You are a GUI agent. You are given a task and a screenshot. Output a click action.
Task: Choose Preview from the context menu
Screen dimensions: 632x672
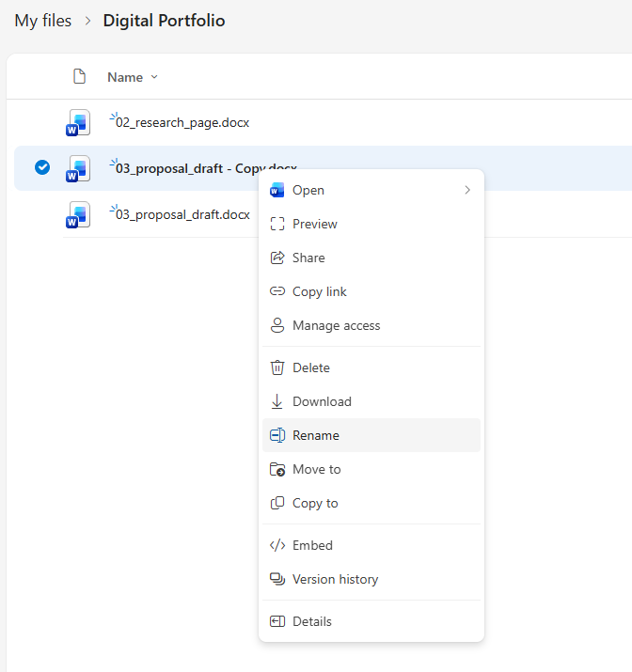click(371, 224)
